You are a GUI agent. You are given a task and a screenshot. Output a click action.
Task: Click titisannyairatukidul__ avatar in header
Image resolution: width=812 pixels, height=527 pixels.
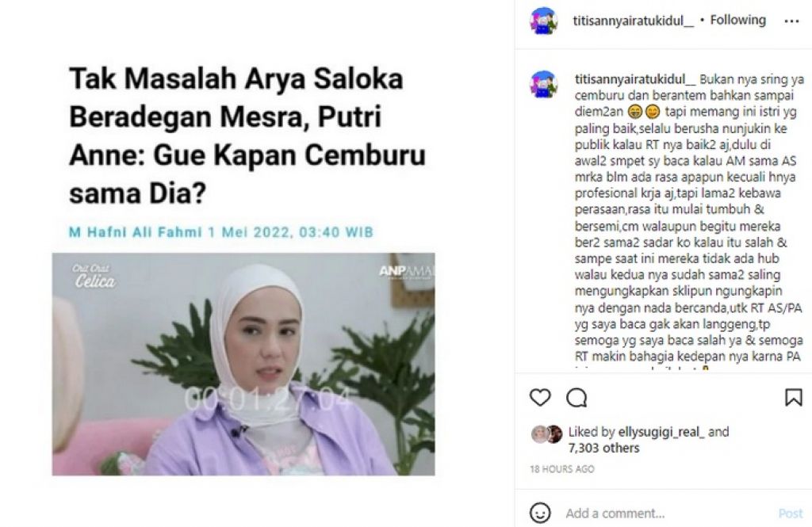tap(543, 21)
